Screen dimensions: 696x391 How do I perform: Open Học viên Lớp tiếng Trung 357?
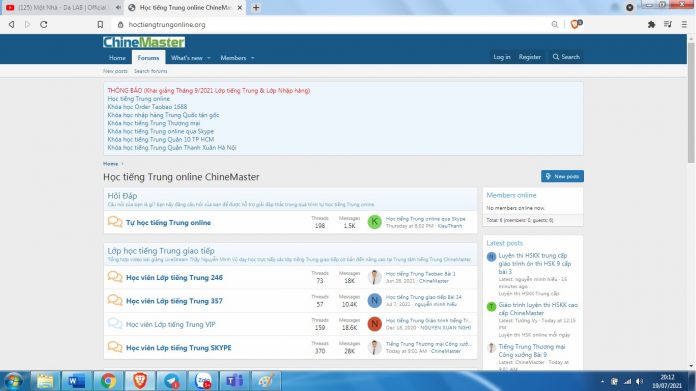pyautogui.click(x=174, y=301)
